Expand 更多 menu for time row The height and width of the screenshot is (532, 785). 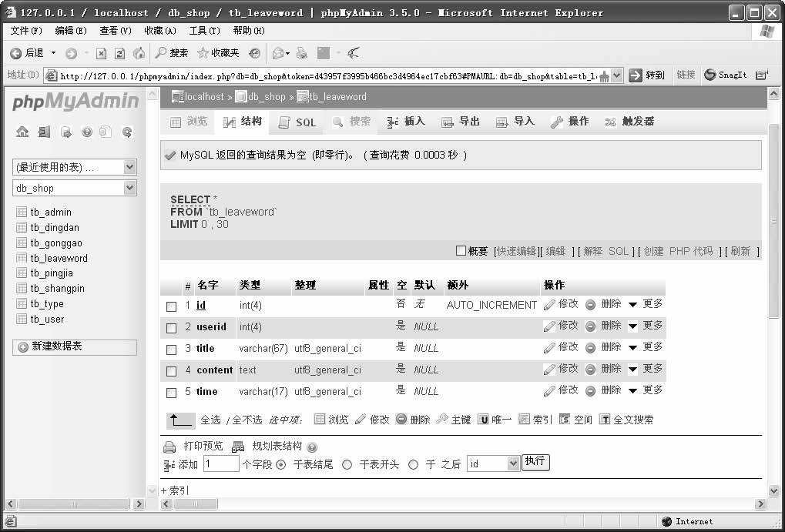[x=646, y=390]
